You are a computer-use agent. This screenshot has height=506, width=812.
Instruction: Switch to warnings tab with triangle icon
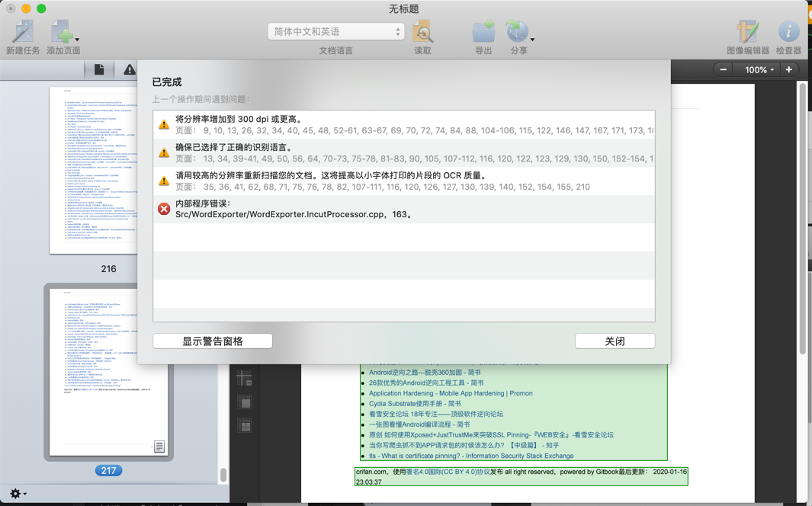tap(130, 69)
